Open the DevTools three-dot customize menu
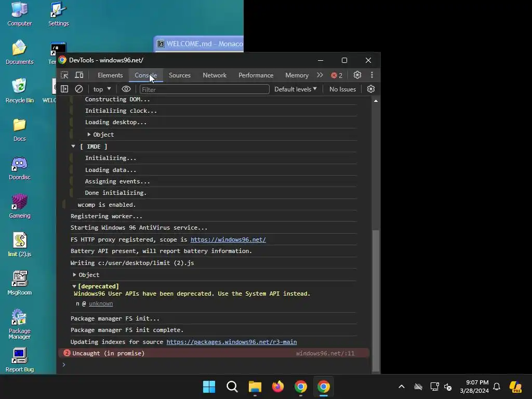Screen dimensions: 532x399 [372, 75]
